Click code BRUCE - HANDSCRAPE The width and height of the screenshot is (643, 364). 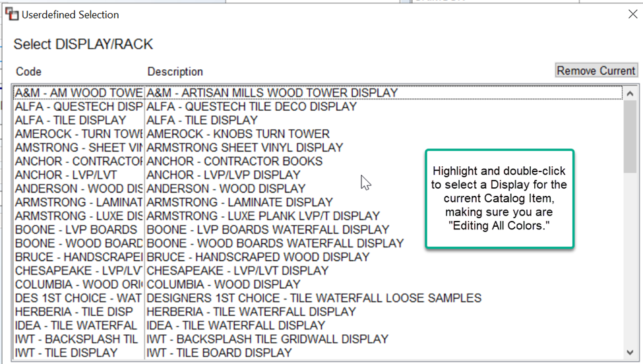78,257
